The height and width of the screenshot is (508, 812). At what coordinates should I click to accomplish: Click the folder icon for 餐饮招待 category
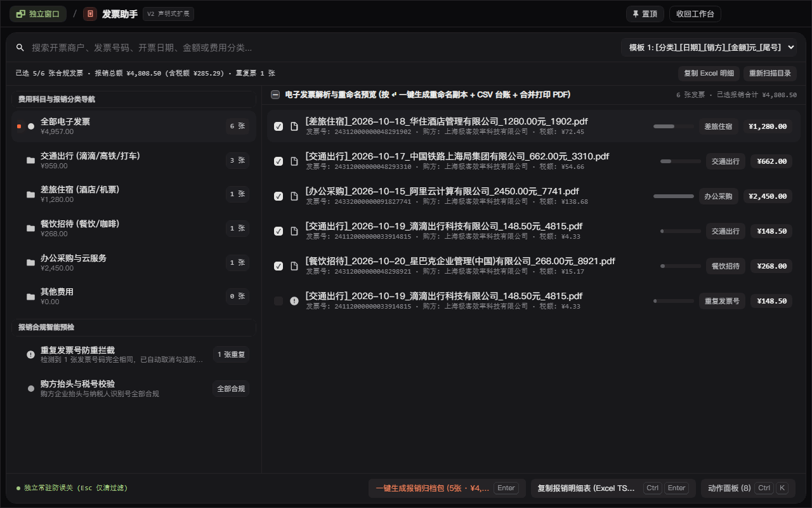(30, 229)
